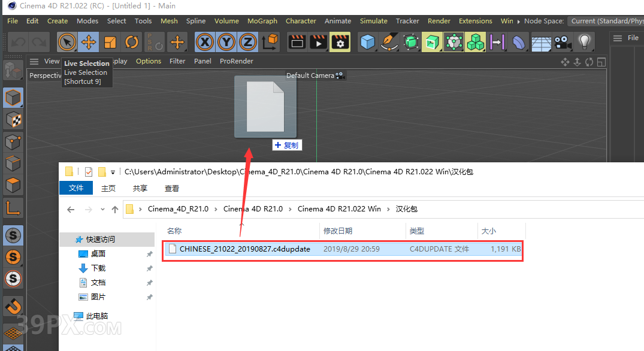
Task: Add a Light object via bulb icon
Action: tap(584, 42)
